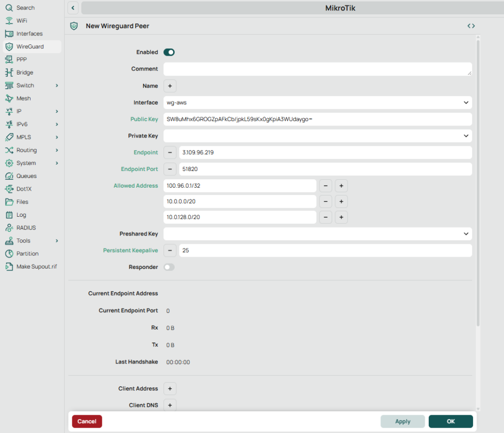Click the Files folder icon
Screen dimensions: 504x433
point(8,202)
